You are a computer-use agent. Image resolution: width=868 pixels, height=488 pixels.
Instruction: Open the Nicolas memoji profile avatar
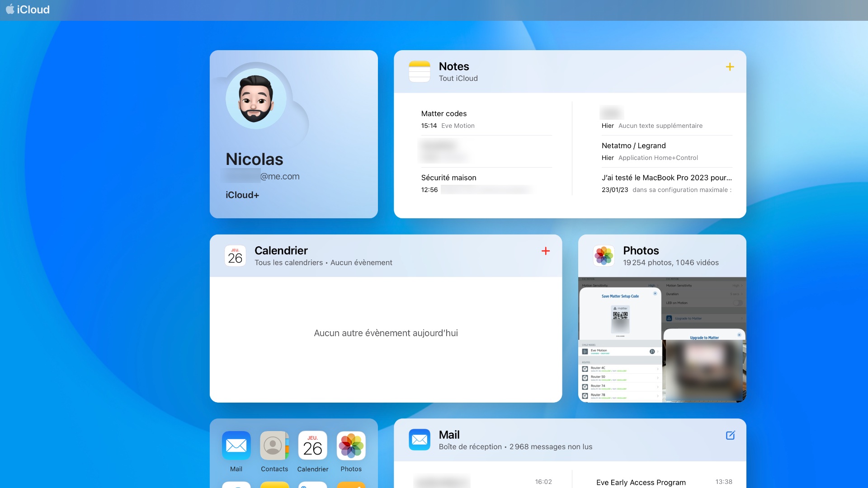click(256, 99)
